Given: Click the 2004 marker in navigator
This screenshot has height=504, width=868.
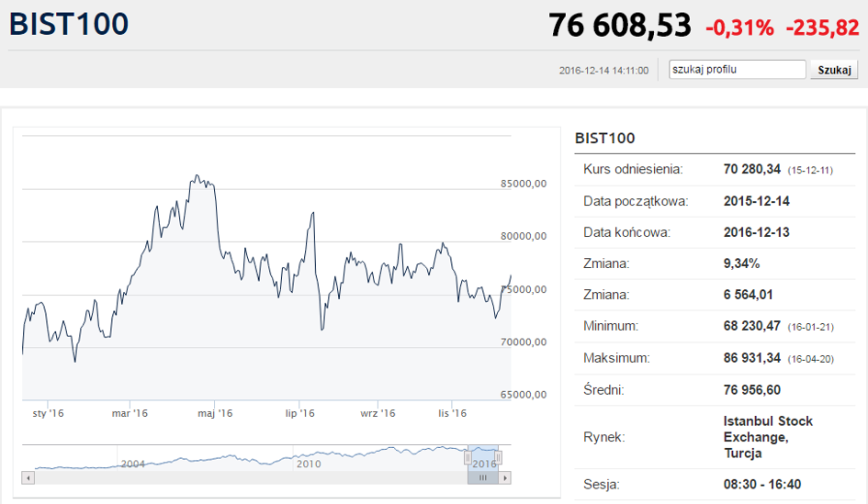Looking at the screenshot, I should coord(133,465).
